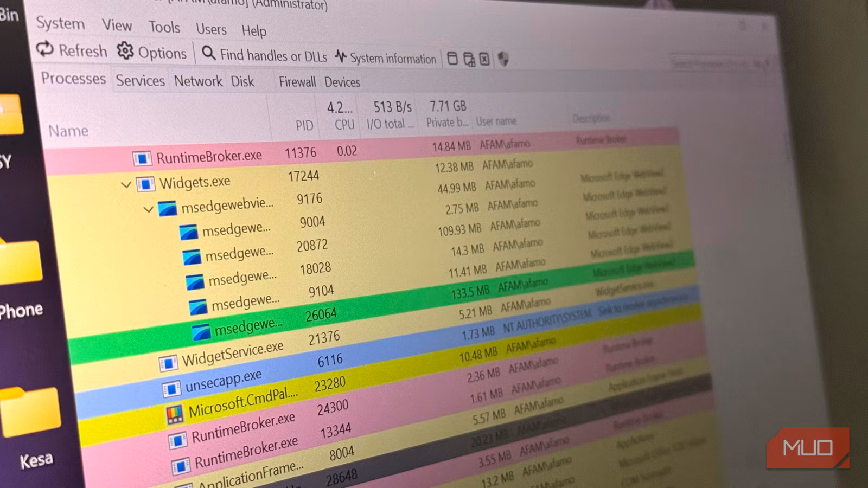Click the Refresh toolbar button
The image size is (868, 488).
(72, 50)
